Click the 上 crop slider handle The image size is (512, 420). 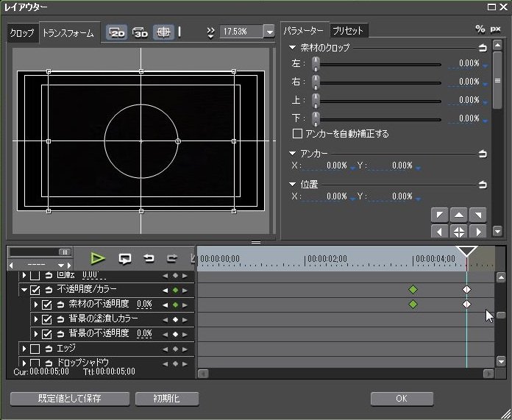(x=316, y=101)
